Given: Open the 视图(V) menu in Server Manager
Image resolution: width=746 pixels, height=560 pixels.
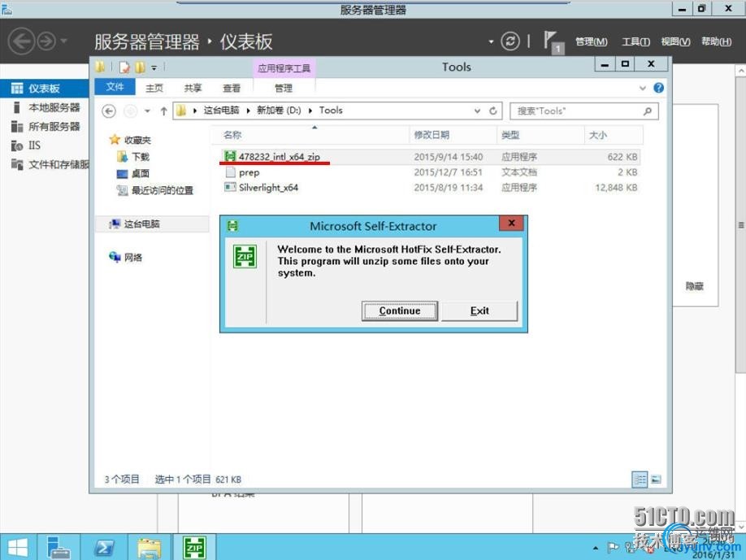Looking at the screenshot, I should click(675, 42).
